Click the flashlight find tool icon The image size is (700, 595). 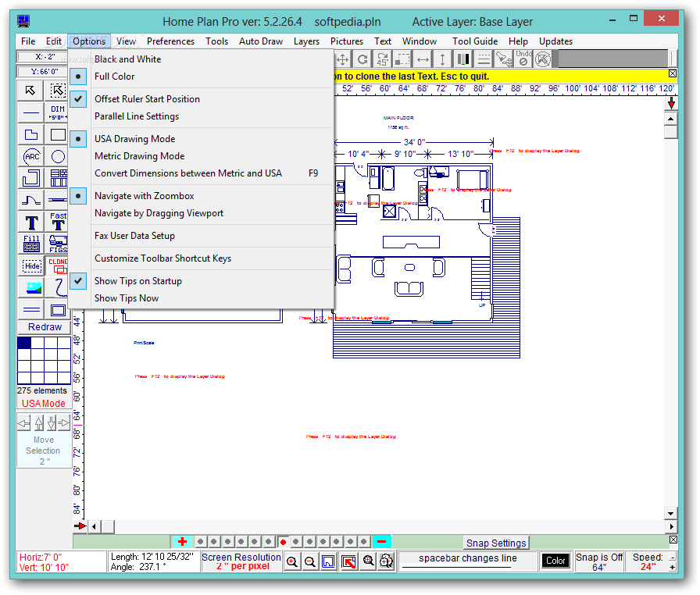503,59
